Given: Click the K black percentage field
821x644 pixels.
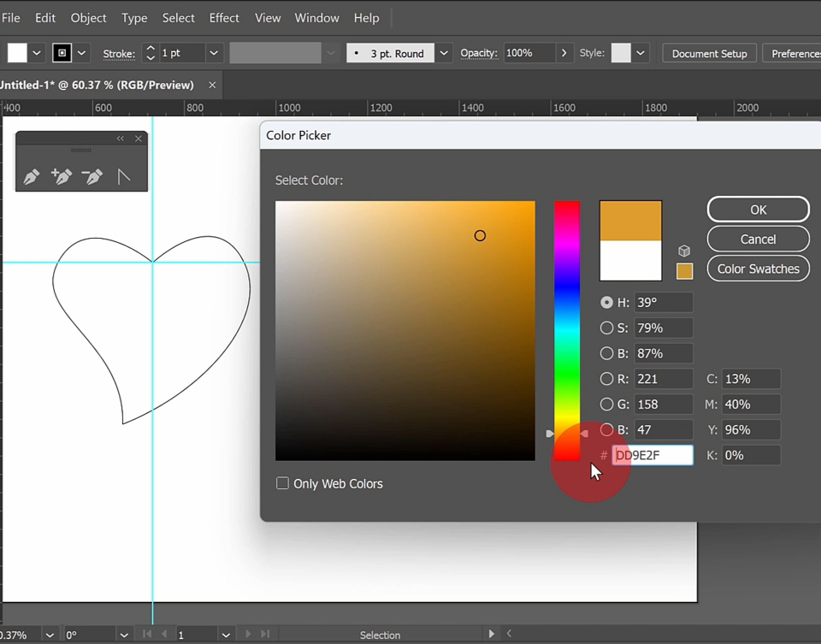Looking at the screenshot, I should pos(752,455).
